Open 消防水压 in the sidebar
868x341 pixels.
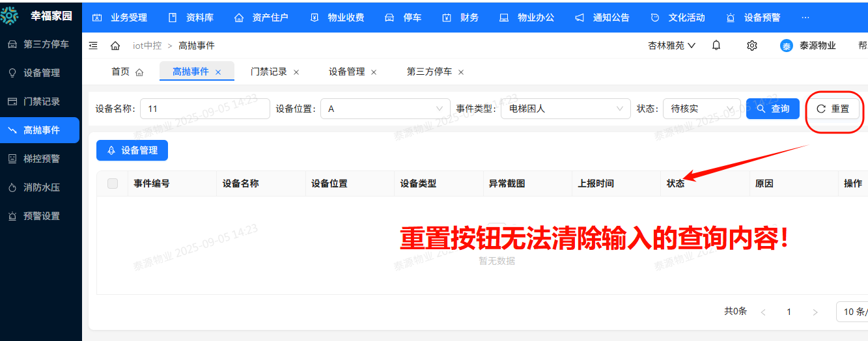pos(41,187)
